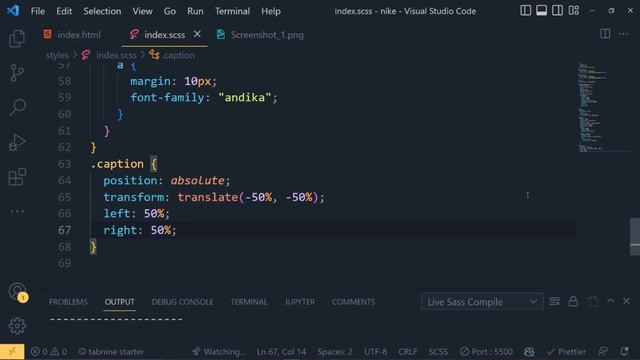Switch to the COMMENTS panel tab
The width and height of the screenshot is (640, 360).
[x=353, y=302]
